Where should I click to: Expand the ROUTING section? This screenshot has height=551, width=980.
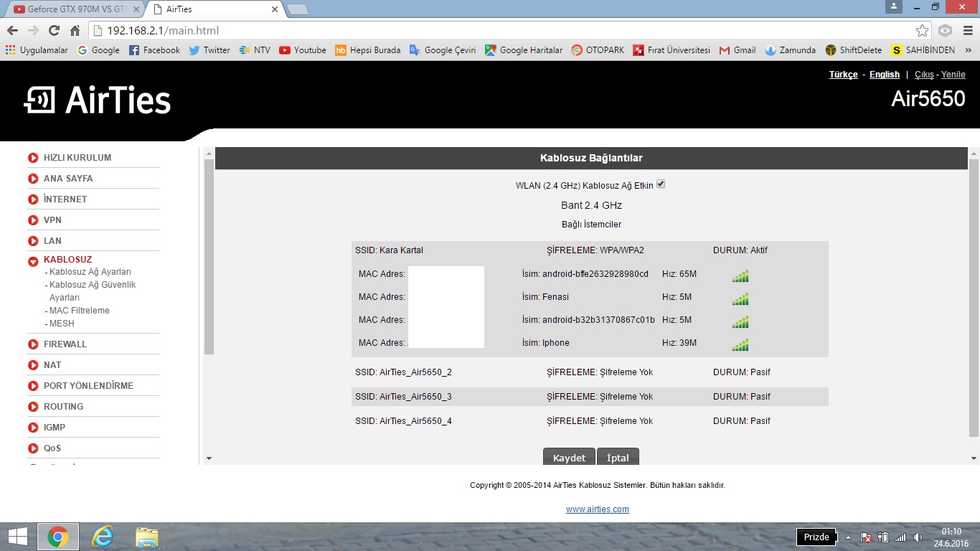coord(33,407)
